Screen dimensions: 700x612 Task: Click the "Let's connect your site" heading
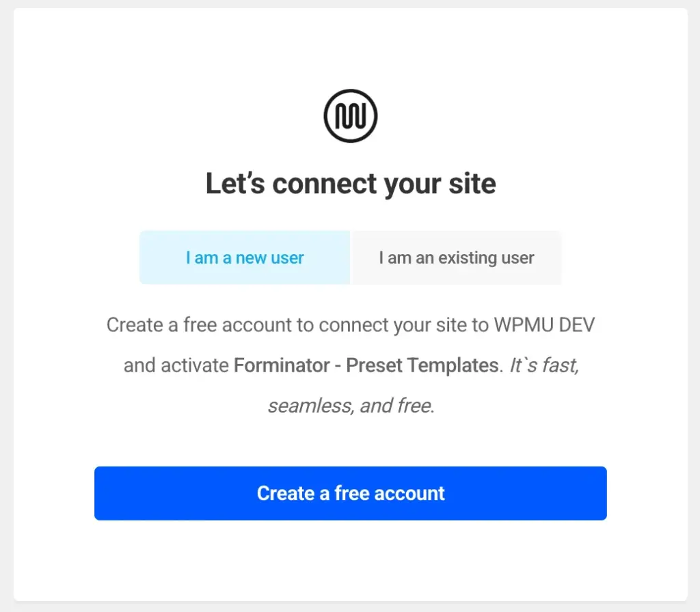point(350,184)
